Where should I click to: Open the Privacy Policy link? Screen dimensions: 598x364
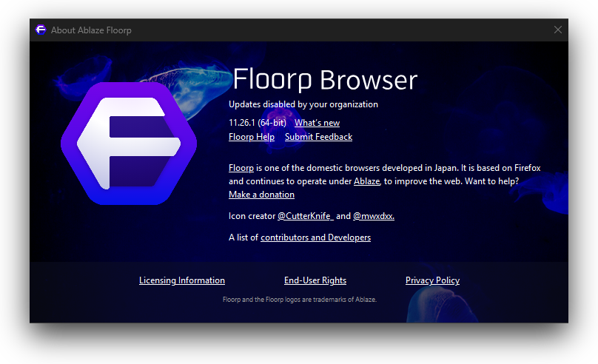click(x=432, y=280)
